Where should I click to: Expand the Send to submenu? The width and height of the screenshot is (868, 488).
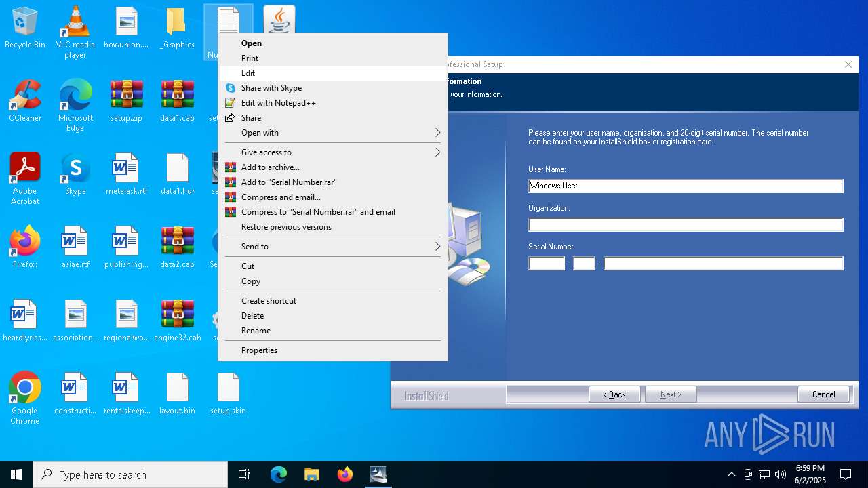332,247
